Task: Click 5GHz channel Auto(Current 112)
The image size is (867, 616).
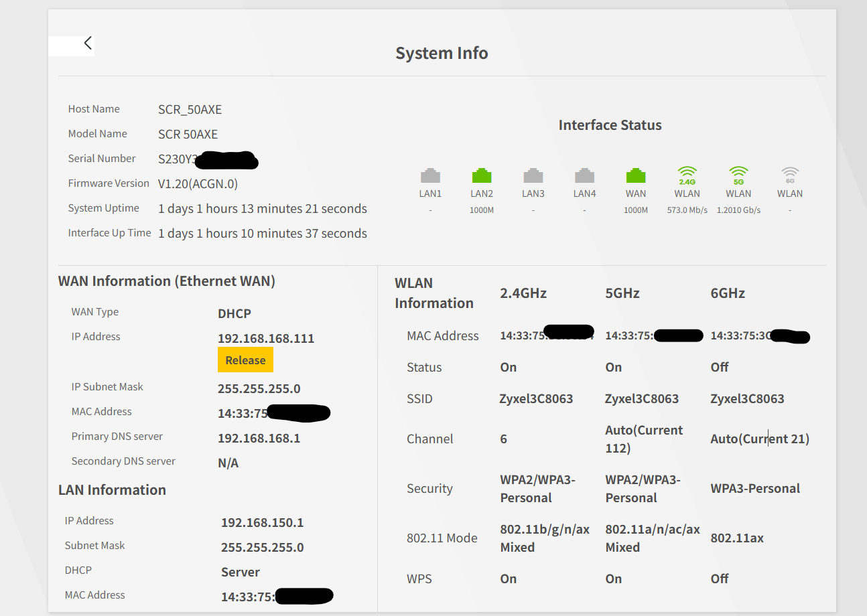Action: click(644, 439)
